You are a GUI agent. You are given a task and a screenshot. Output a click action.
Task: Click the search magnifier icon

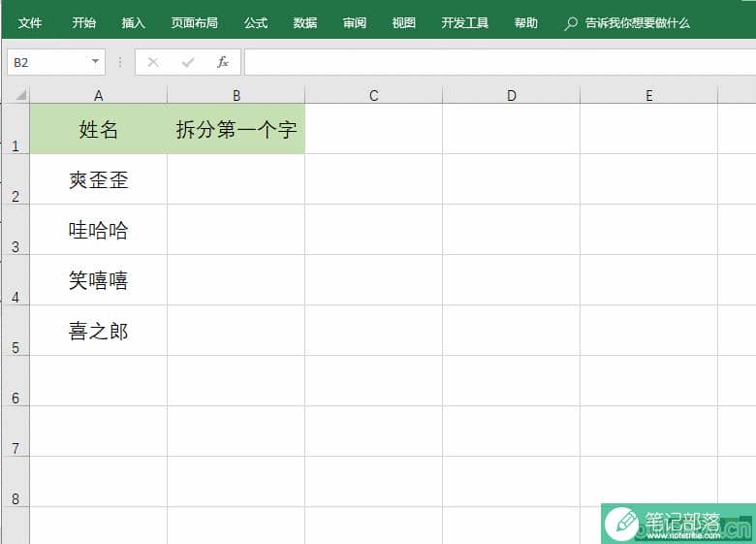pos(571,23)
